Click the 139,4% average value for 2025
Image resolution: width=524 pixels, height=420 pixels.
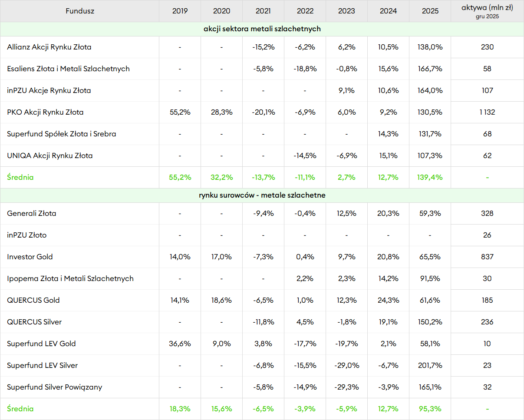430,177
